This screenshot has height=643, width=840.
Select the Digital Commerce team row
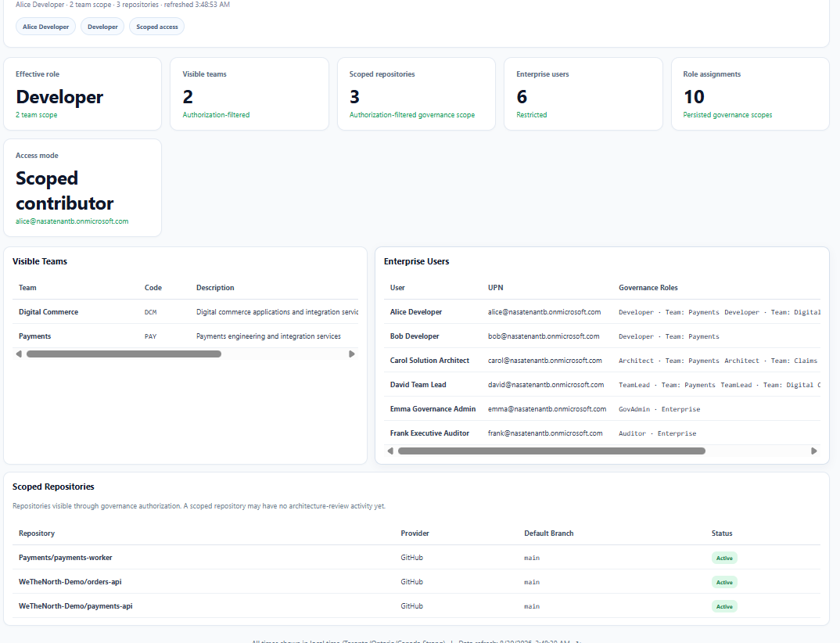tap(185, 312)
